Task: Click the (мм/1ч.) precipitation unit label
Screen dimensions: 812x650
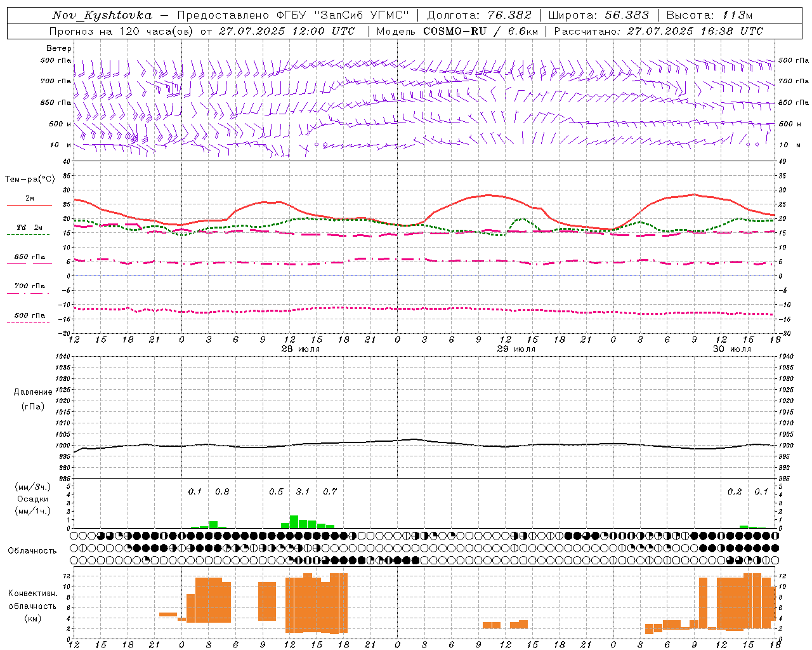Action: tap(33, 511)
